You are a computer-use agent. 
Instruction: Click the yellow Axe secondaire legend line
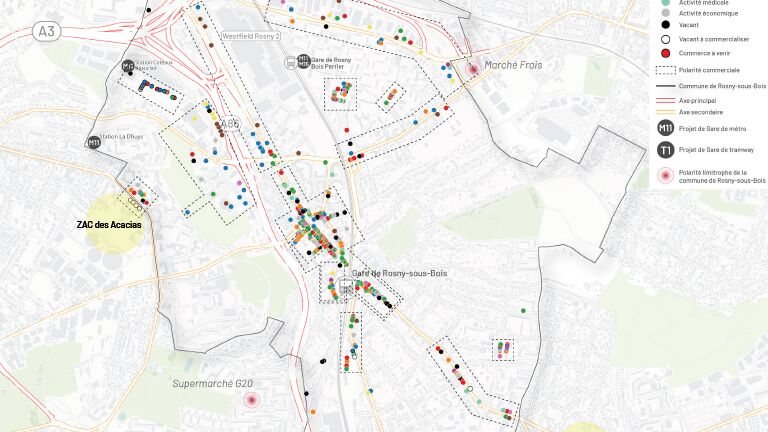point(665,112)
